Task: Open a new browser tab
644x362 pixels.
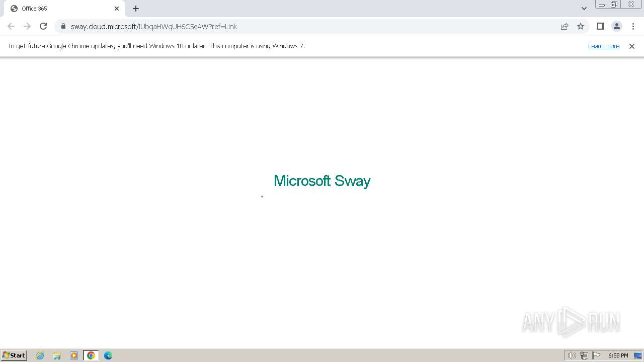Action: pyautogui.click(x=136, y=9)
